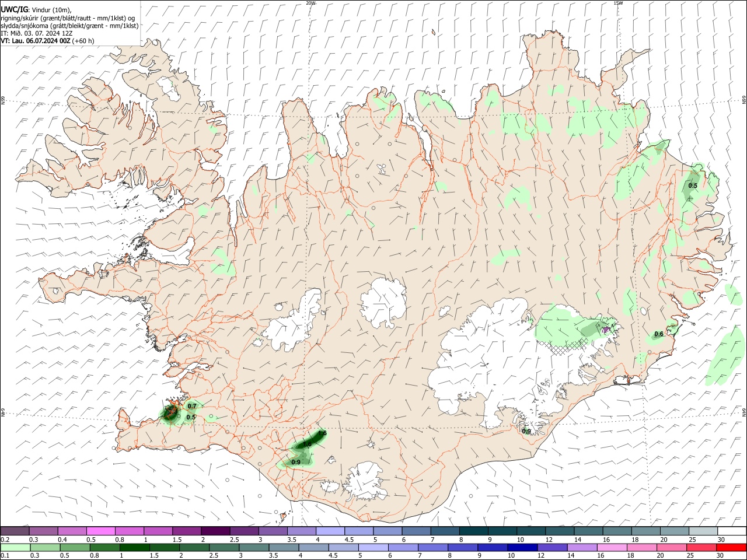The width and height of the screenshot is (747, 560).
Task: Click the '0.2' label starting the snow scale
Action: pos(5,540)
